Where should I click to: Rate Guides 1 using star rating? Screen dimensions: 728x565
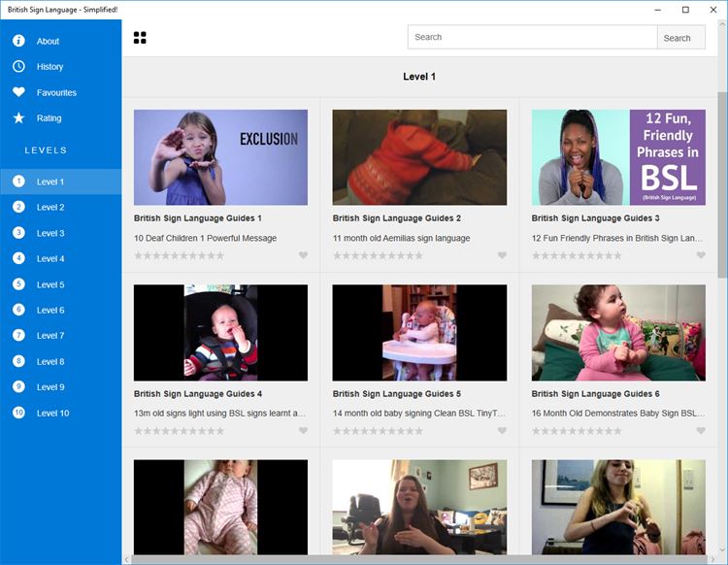pyautogui.click(x=180, y=255)
